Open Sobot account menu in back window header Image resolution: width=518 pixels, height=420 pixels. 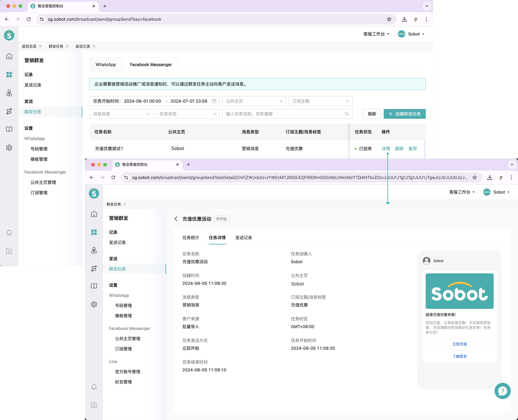pyautogui.click(x=411, y=34)
